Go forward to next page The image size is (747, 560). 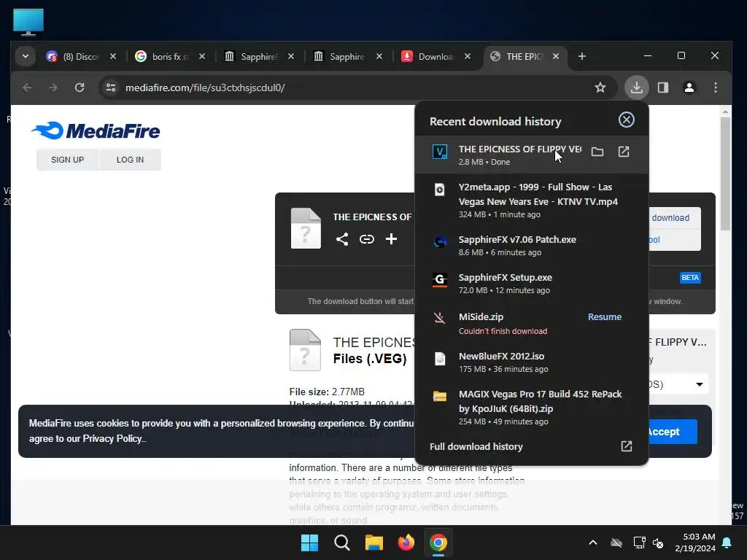click(53, 87)
